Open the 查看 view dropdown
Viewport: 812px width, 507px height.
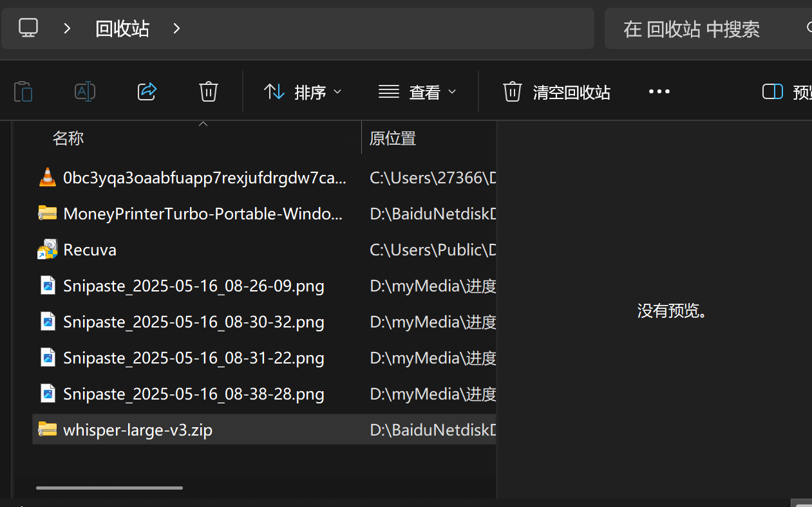(417, 92)
